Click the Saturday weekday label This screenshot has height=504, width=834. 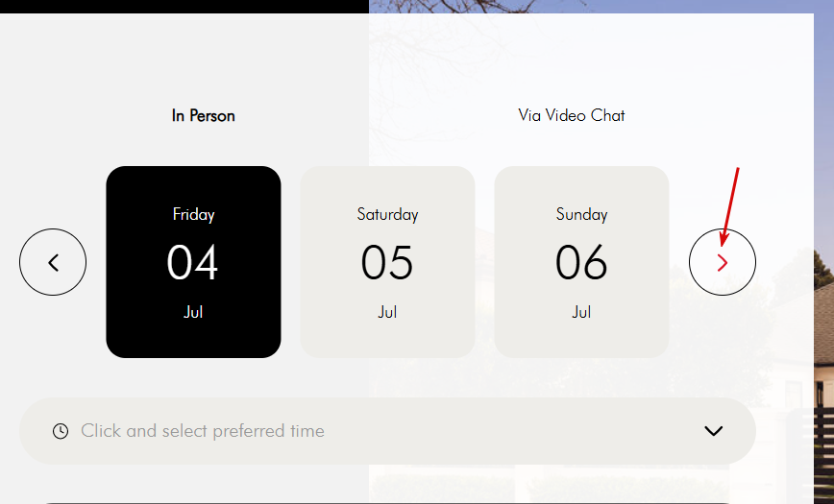click(387, 214)
